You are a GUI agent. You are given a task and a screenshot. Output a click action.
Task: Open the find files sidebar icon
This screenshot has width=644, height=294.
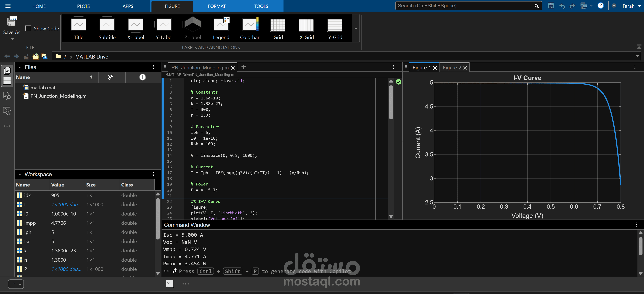(7, 96)
